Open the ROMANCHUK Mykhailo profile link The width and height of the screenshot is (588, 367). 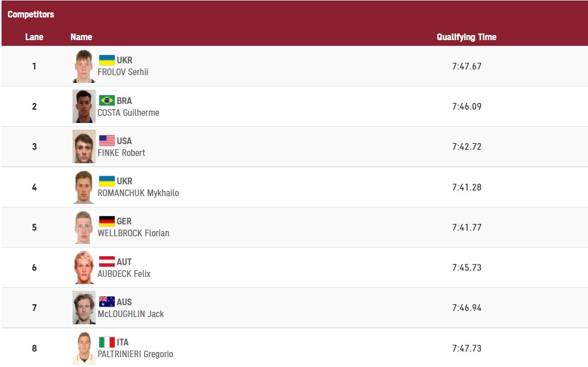click(138, 193)
